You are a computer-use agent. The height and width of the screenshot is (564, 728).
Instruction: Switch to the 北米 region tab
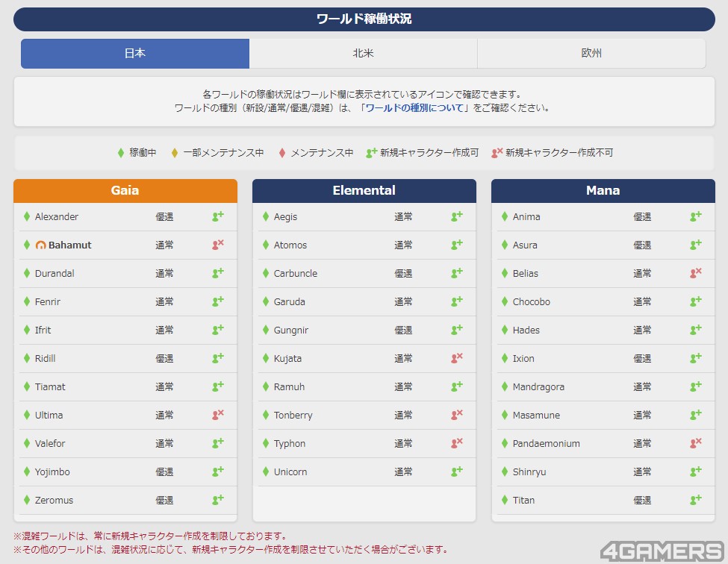364,54
